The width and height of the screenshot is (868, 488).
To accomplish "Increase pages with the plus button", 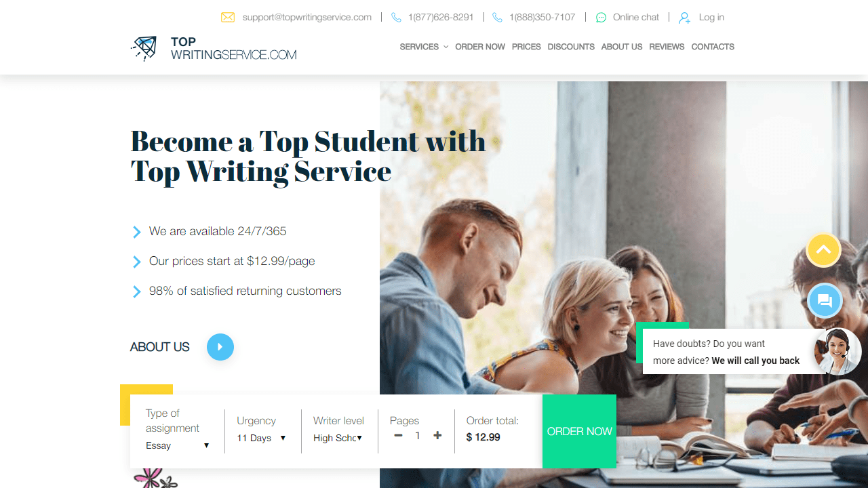I will pos(437,436).
